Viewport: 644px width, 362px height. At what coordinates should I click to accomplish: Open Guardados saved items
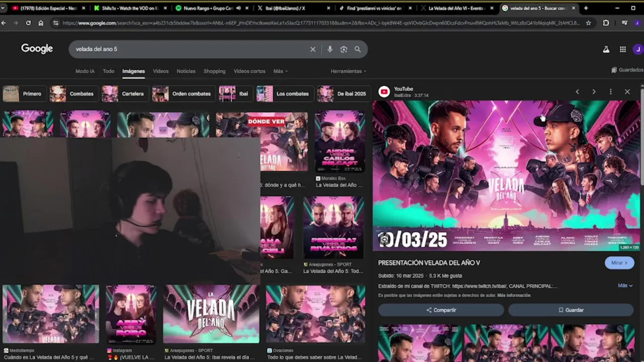pos(627,70)
